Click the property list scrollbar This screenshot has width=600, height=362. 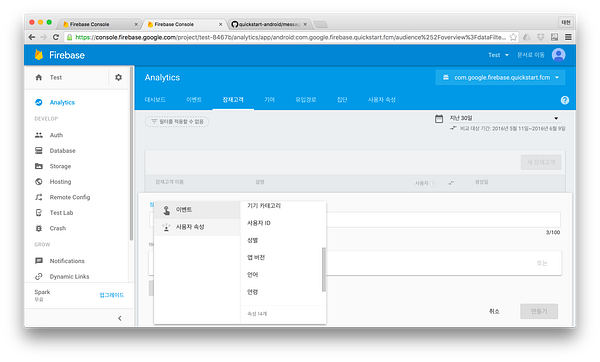click(324, 269)
